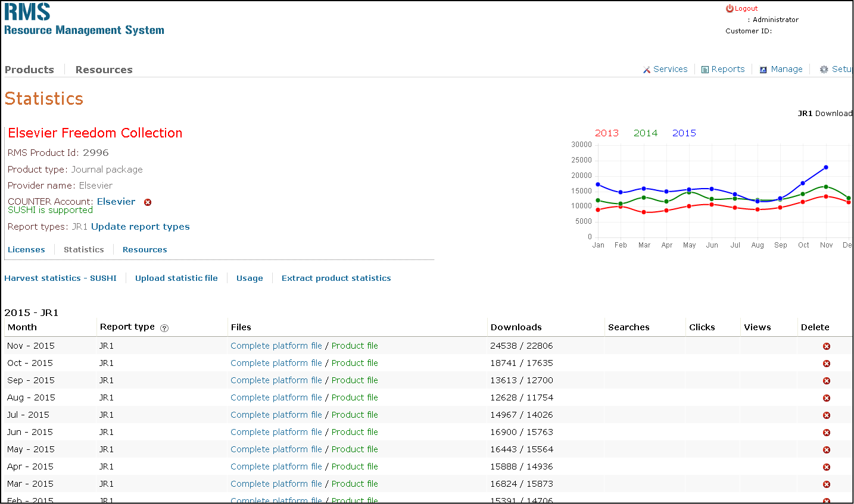Open Apr - 2015 Complete platform file
This screenshot has height=504, width=854.
[276, 467]
